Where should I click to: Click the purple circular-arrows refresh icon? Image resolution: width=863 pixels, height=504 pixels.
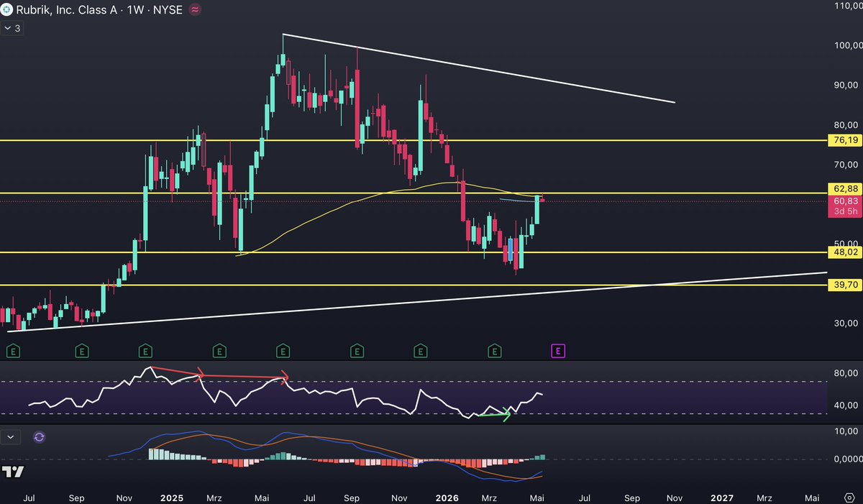[39, 436]
